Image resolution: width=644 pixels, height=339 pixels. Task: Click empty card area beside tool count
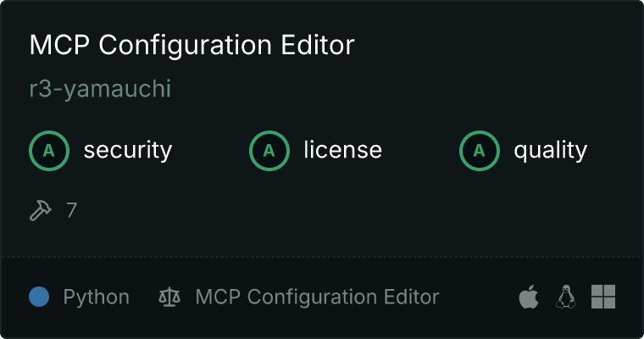pyautogui.click(x=329, y=210)
